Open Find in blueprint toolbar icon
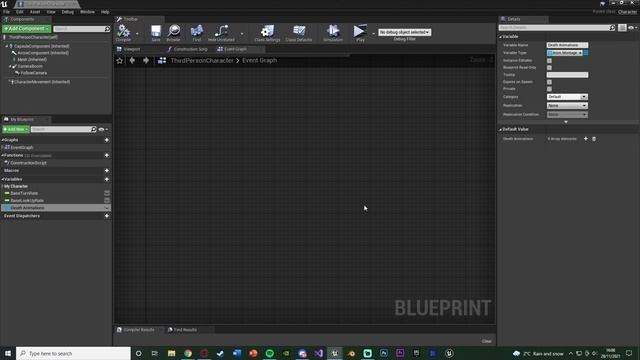The height and width of the screenshot is (360, 640). pos(197,32)
